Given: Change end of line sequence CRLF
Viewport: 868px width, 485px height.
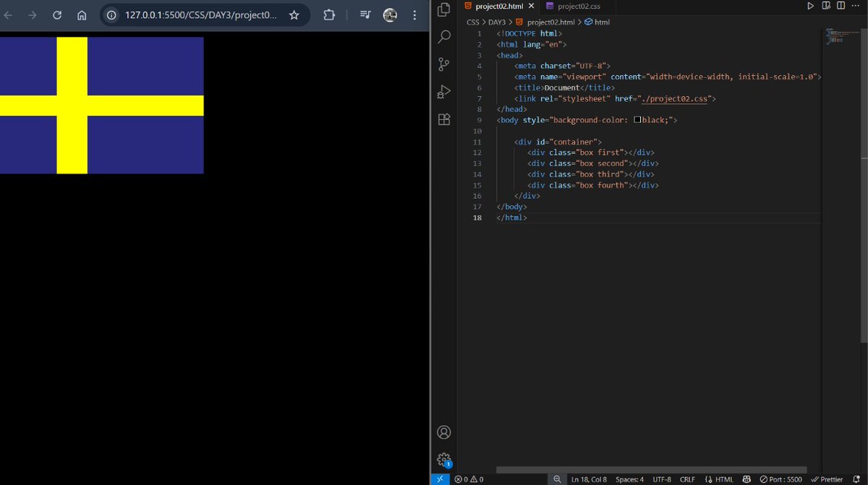Looking at the screenshot, I should [687, 479].
